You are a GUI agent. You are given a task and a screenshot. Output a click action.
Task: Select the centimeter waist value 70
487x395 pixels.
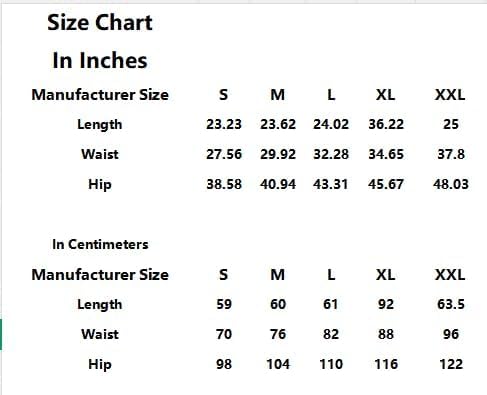pyautogui.click(x=224, y=334)
